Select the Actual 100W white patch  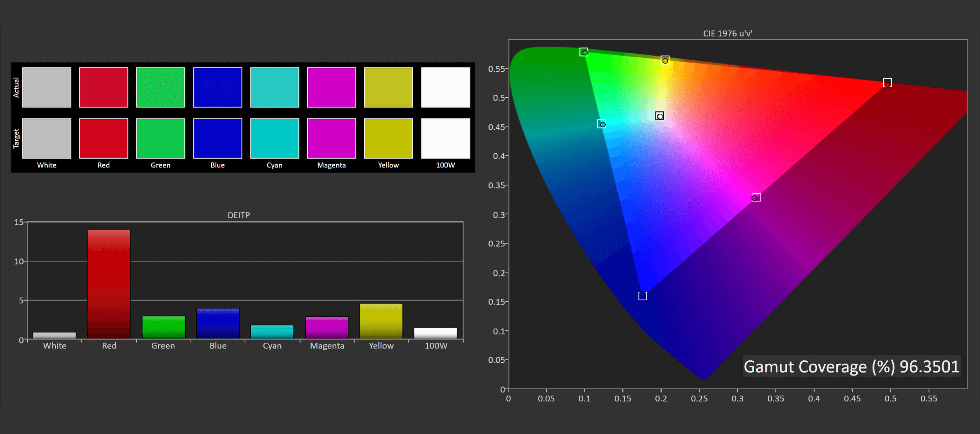445,87
